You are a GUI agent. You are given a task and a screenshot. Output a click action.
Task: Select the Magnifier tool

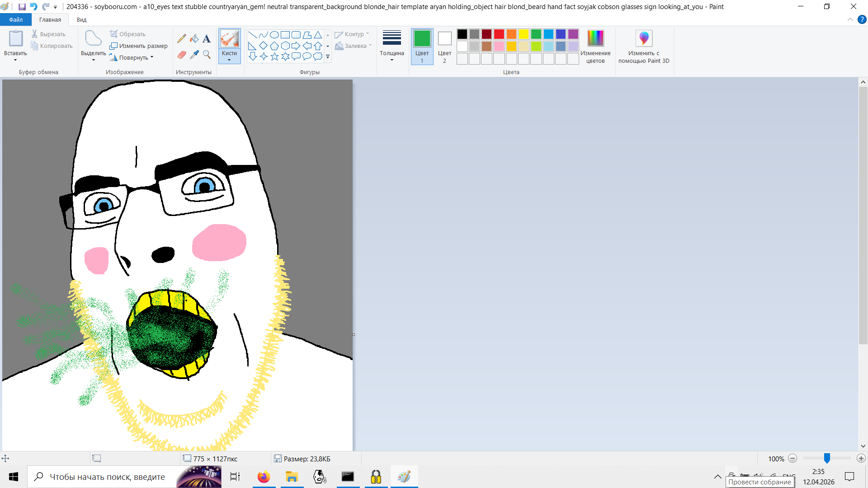click(x=207, y=55)
